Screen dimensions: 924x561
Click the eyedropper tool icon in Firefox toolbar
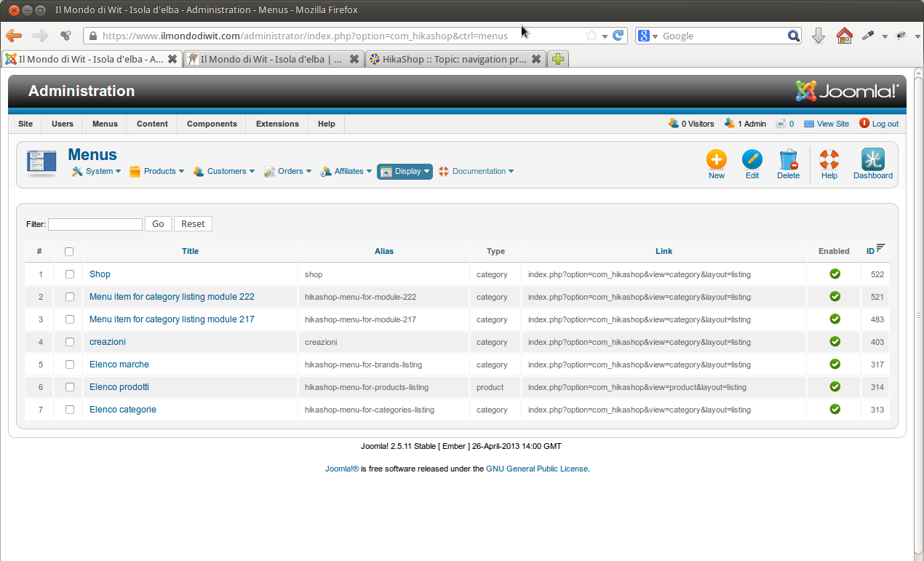pos(868,36)
